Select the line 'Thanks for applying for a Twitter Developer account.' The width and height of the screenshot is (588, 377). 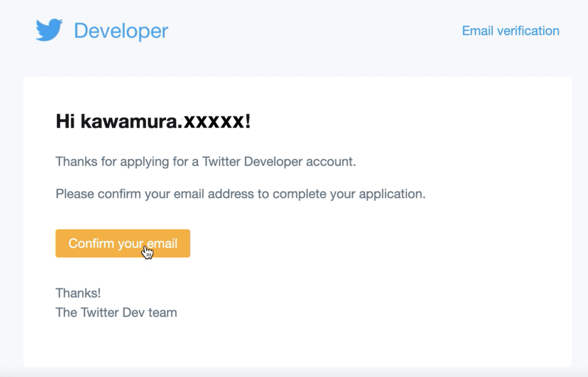tap(206, 162)
